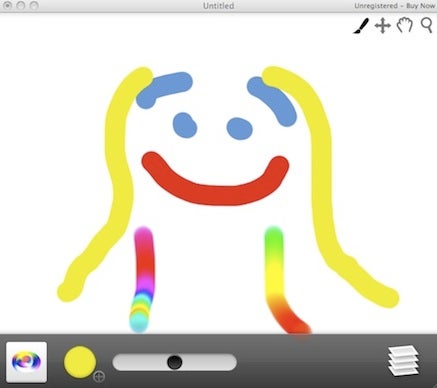Viewport: 437px width, 388px height.
Task: Click the Untitled window title
Action: [218, 6]
